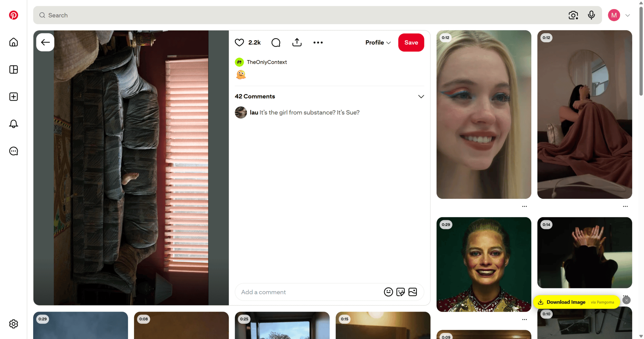
Task: Open the 0:10 video pin
Action: point(584,323)
